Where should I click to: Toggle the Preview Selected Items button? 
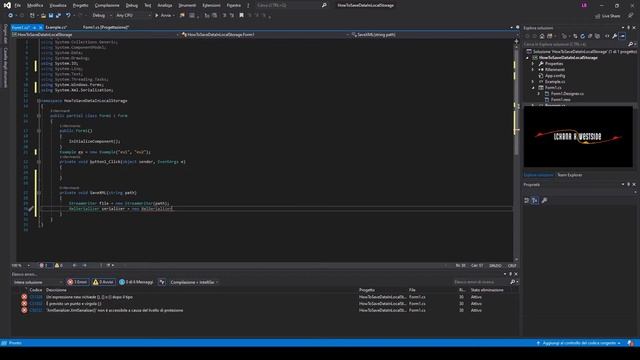[622, 36]
